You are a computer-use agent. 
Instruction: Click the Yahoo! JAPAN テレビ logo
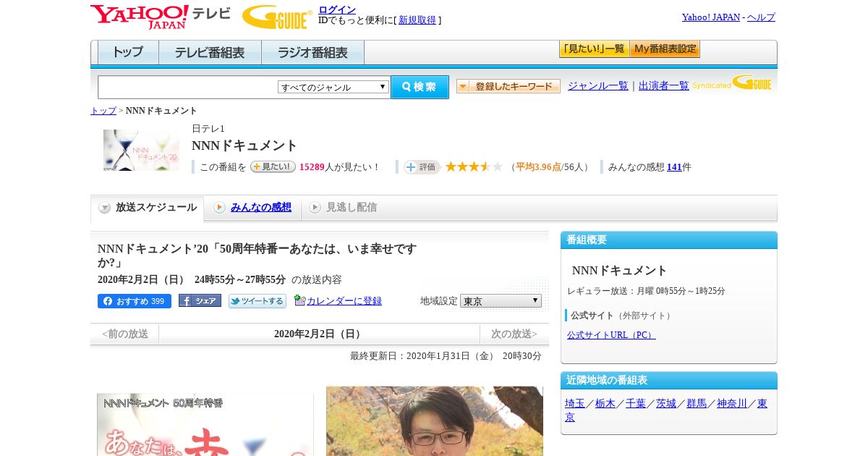coord(161,17)
